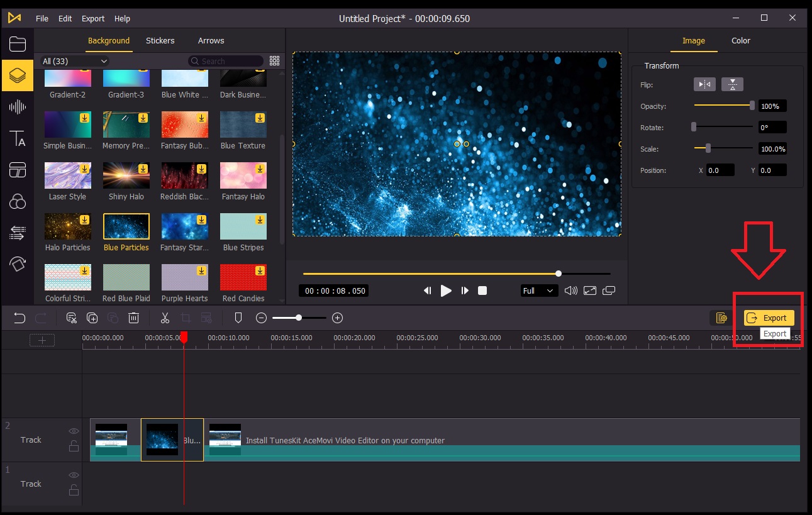Open the Filters sidebar panel

(17, 201)
